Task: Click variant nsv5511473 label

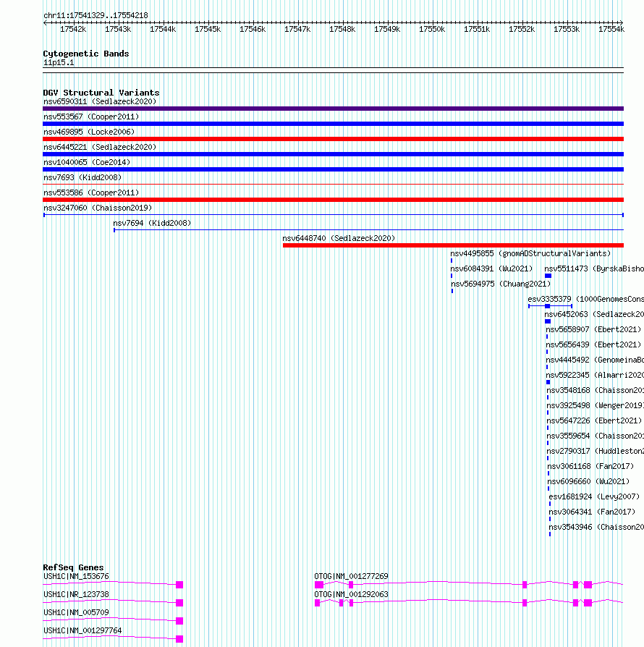Action: point(594,269)
